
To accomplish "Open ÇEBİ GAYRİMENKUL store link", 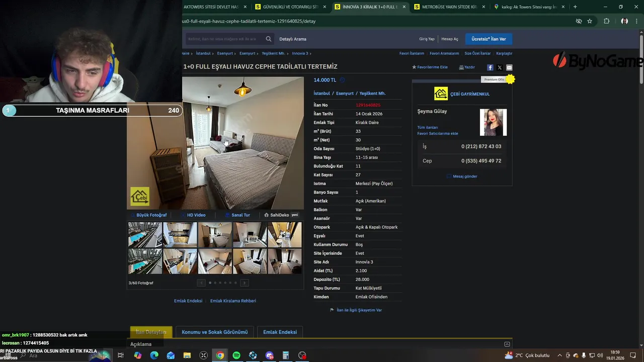I will point(469,94).
